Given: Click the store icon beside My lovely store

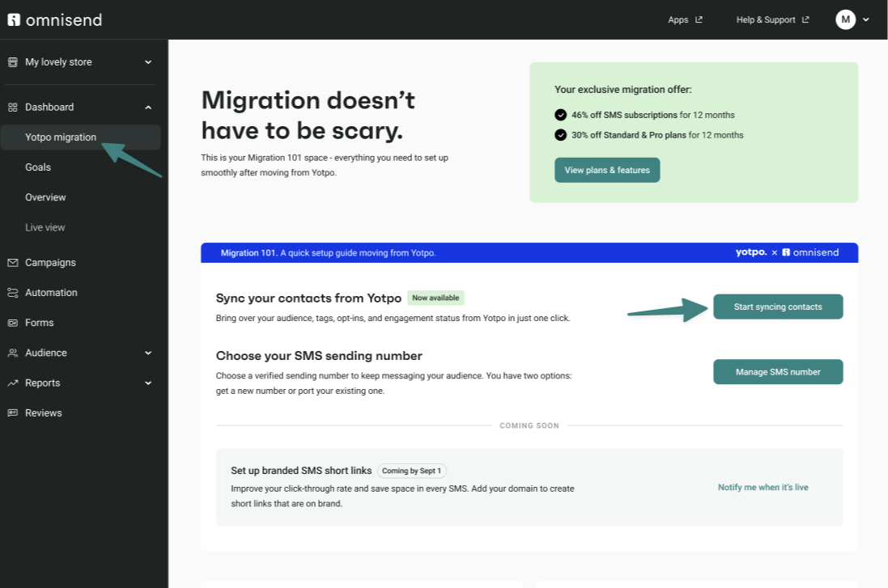Looking at the screenshot, I should point(13,62).
